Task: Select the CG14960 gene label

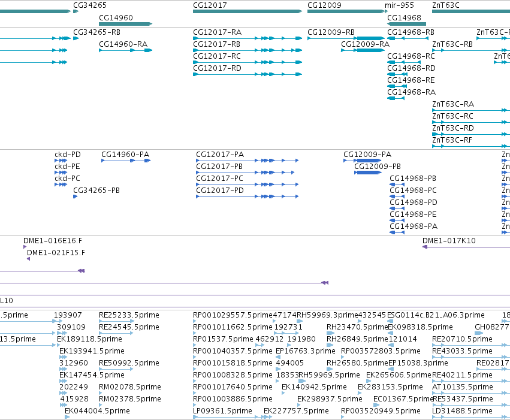Action: [116, 17]
